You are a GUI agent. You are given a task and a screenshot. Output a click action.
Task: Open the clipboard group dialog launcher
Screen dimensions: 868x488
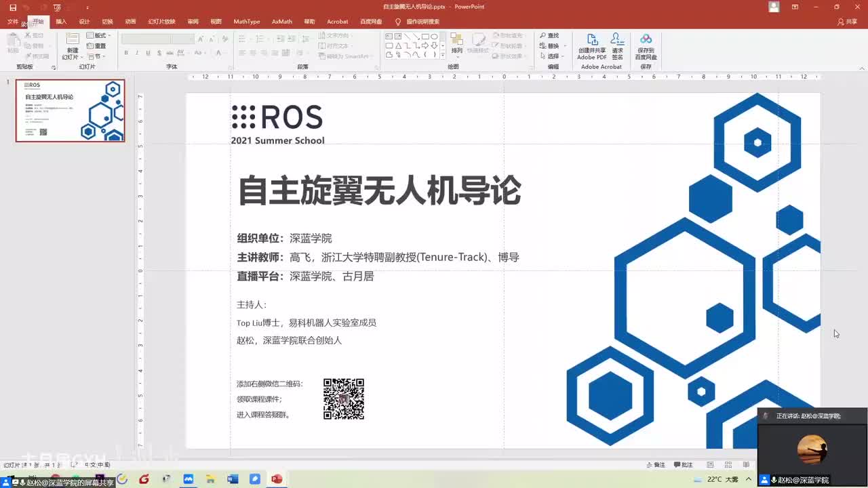(x=53, y=67)
